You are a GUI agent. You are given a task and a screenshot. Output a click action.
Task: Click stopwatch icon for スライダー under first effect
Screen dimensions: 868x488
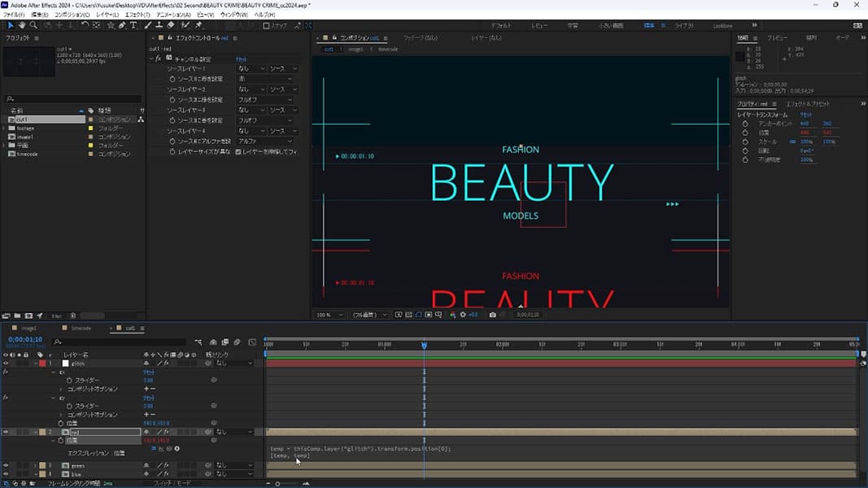tap(68, 381)
